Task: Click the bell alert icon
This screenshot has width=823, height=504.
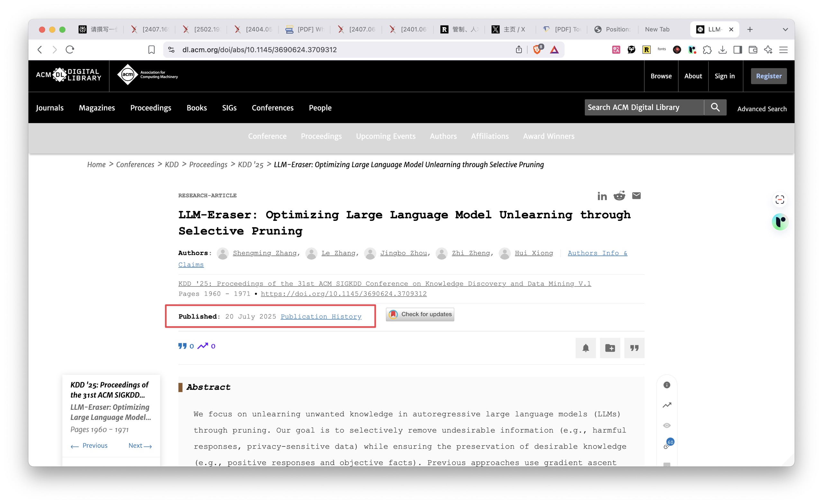Action: coord(585,348)
